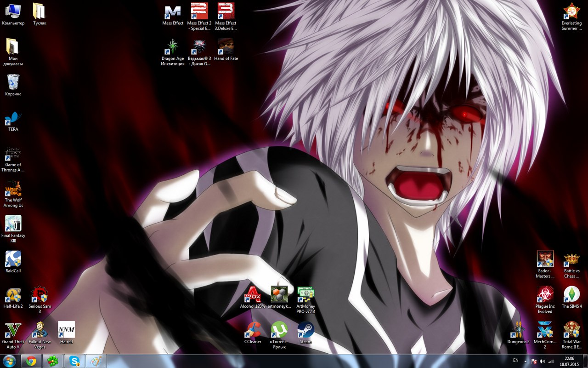This screenshot has height=368, width=588.
Task: Open the Корзина recycle bin
Action: point(13,85)
